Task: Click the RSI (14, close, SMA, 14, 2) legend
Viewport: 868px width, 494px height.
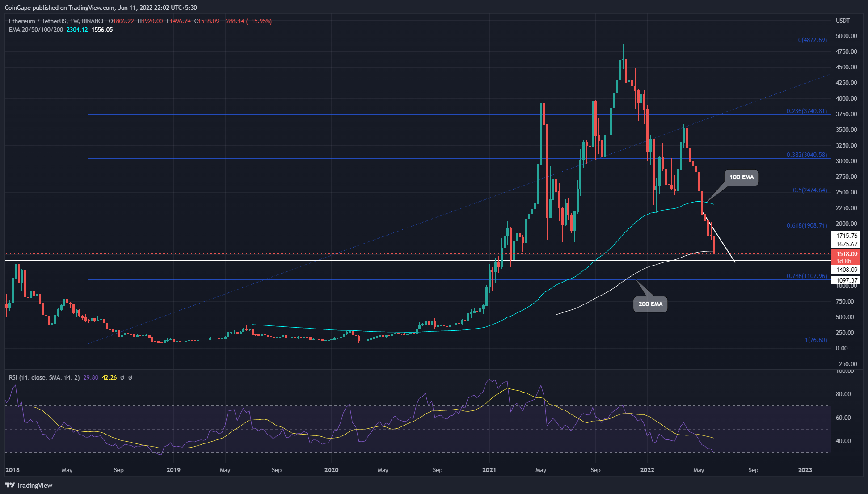Action: [44, 377]
